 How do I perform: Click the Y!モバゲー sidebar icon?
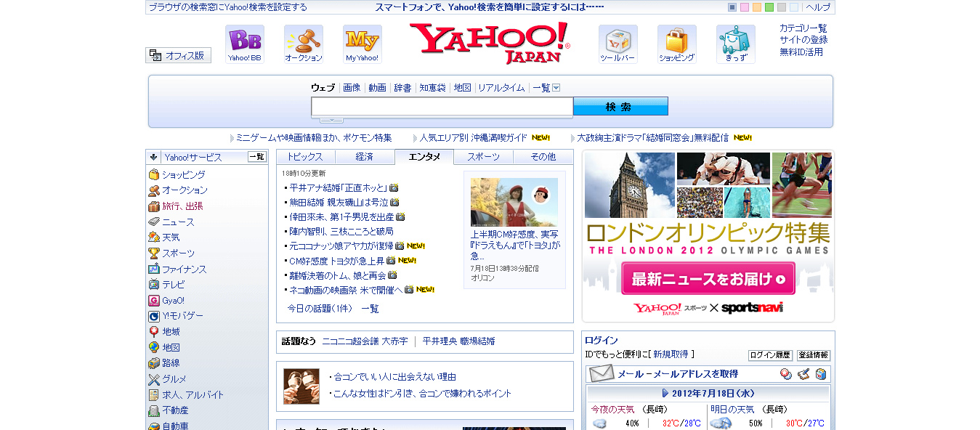point(154,316)
